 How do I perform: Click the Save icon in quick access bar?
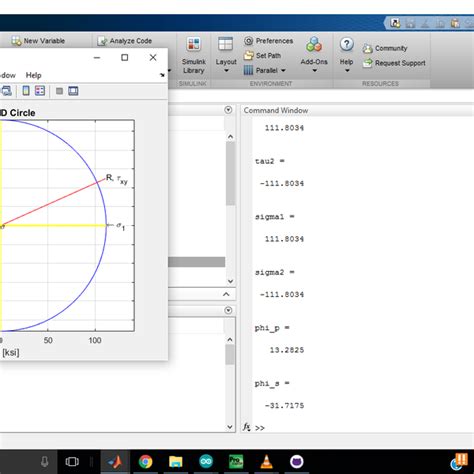[x=410, y=23]
